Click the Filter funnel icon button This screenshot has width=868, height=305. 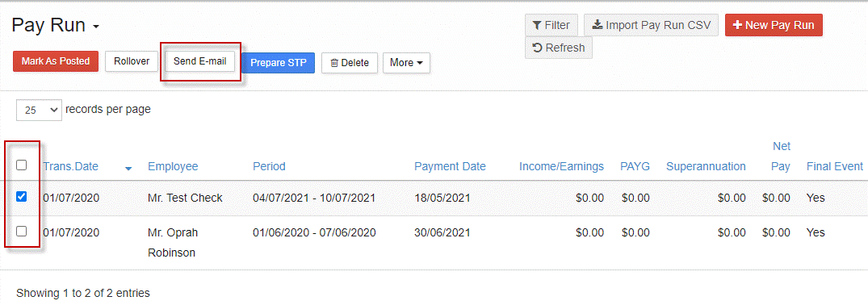click(551, 25)
